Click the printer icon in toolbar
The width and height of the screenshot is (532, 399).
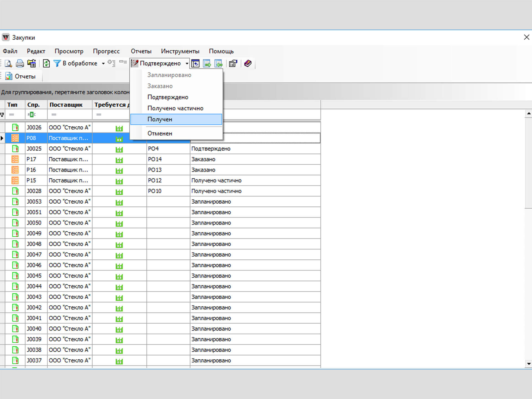pyautogui.click(x=20, y=63)
